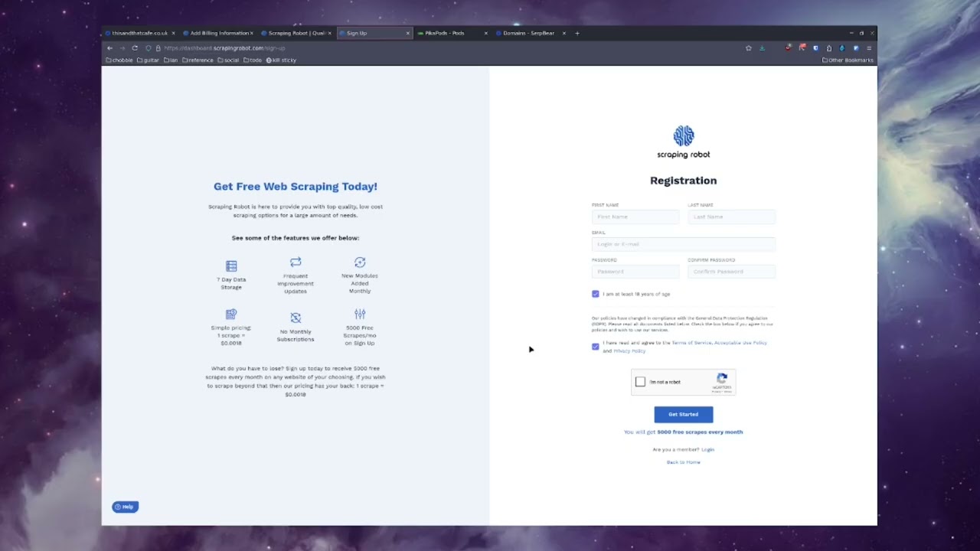Close the Add Billing Information tab
The image size is (980, 551).
pyautogui.click(x=251, y=33)
